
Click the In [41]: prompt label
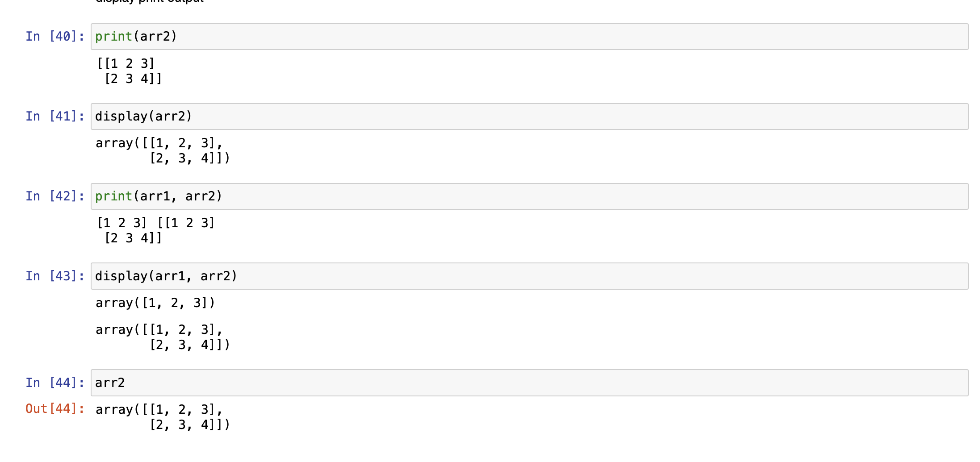(55, 117)
